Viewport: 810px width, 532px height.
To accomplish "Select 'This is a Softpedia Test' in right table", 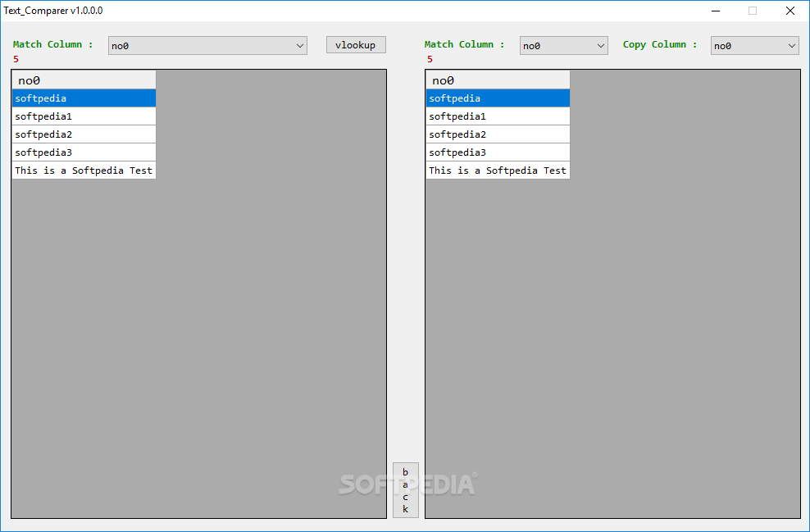I will [x=498, y=171].
